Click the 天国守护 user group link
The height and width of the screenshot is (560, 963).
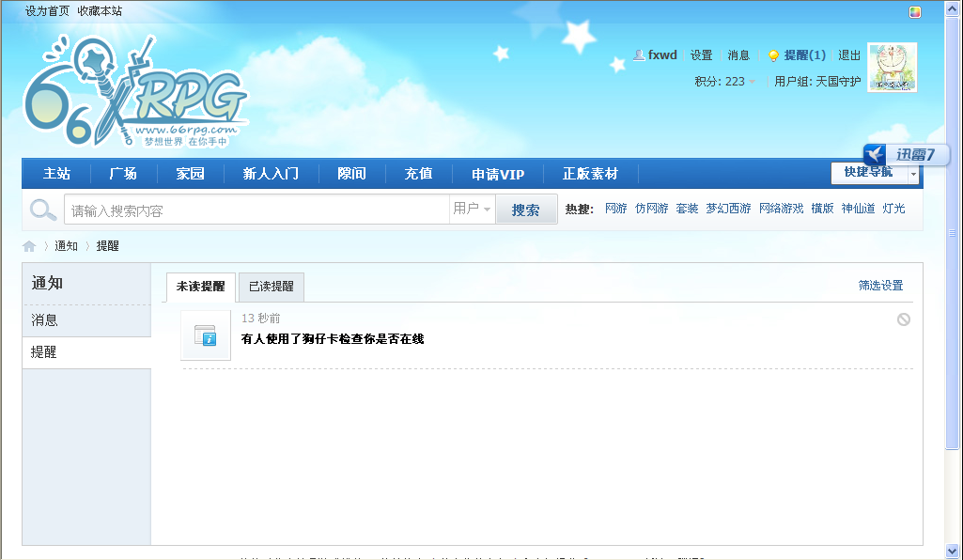[x=838, y=81]
